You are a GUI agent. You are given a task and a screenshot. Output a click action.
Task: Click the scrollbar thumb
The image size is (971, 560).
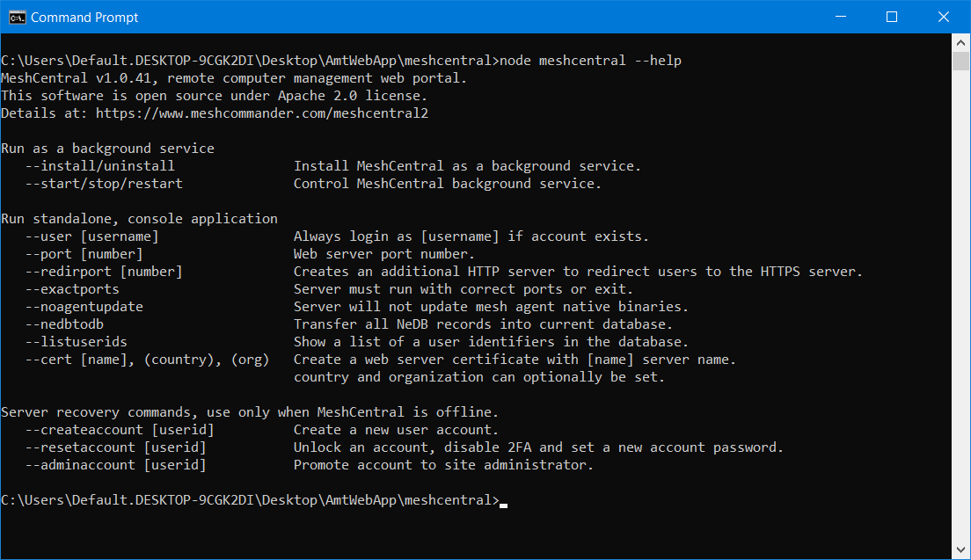point(960,62)
